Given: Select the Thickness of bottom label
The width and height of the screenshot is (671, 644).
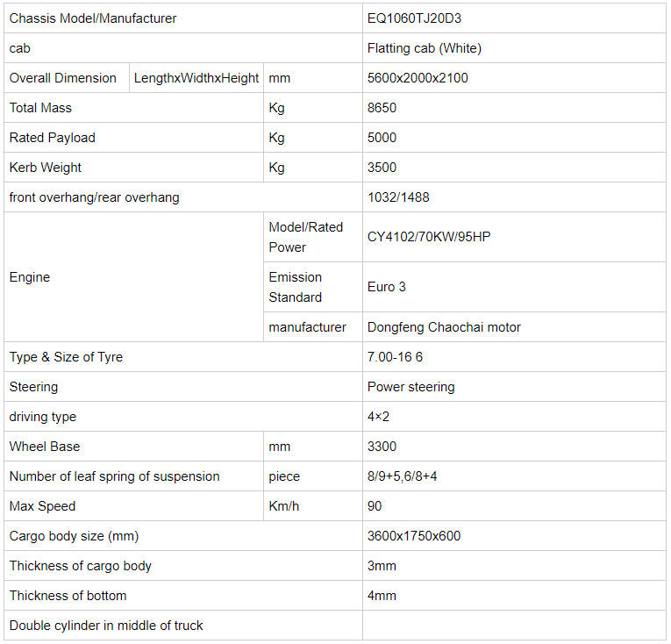Looking at the screenshot, I should coord(68,596).
